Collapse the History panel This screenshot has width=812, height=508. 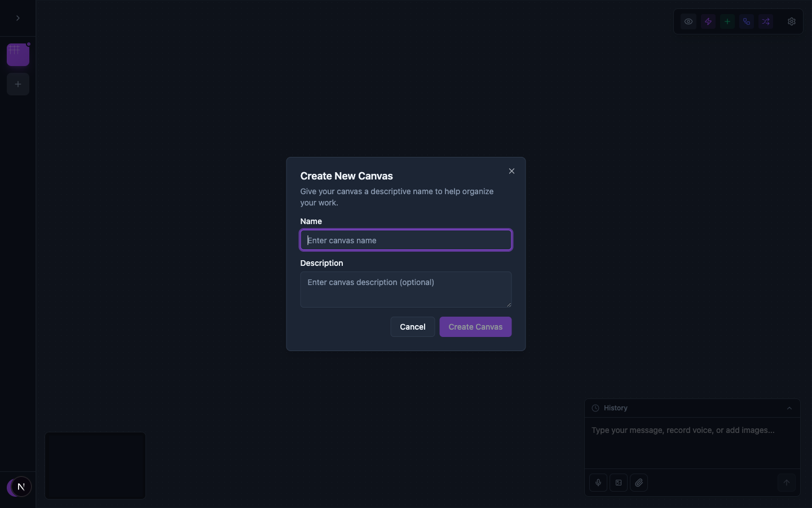point(789,408)
